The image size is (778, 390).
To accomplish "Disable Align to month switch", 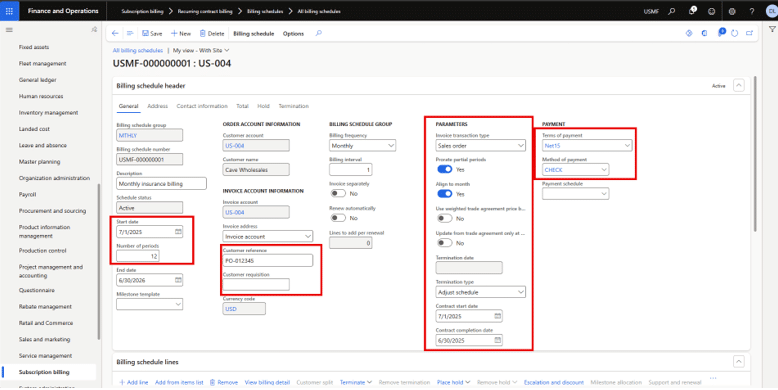I will pyautogui.click(x=445, y=194).
